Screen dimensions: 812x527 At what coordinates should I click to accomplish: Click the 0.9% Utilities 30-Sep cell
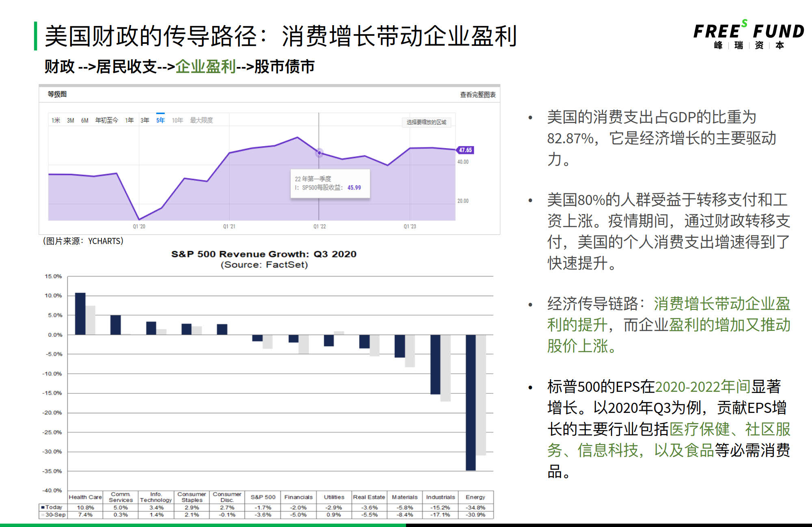point(334,515)
